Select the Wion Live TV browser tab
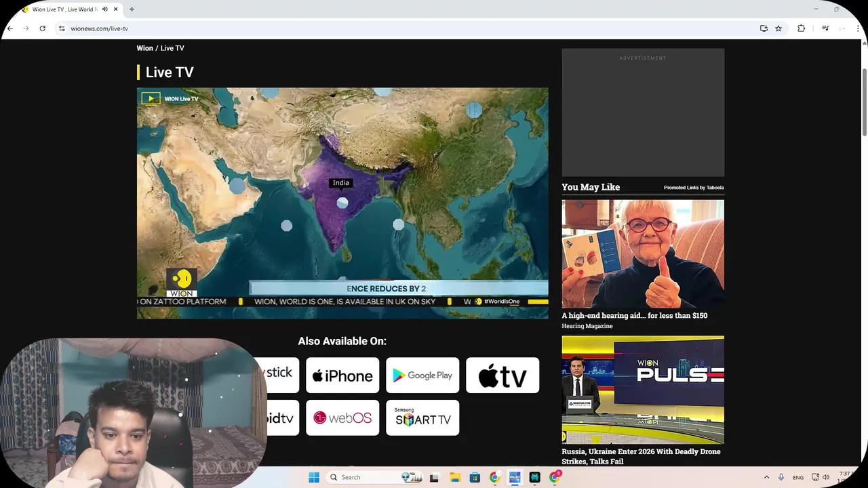This screenshot has height=488, width=868. coord(64,9)
